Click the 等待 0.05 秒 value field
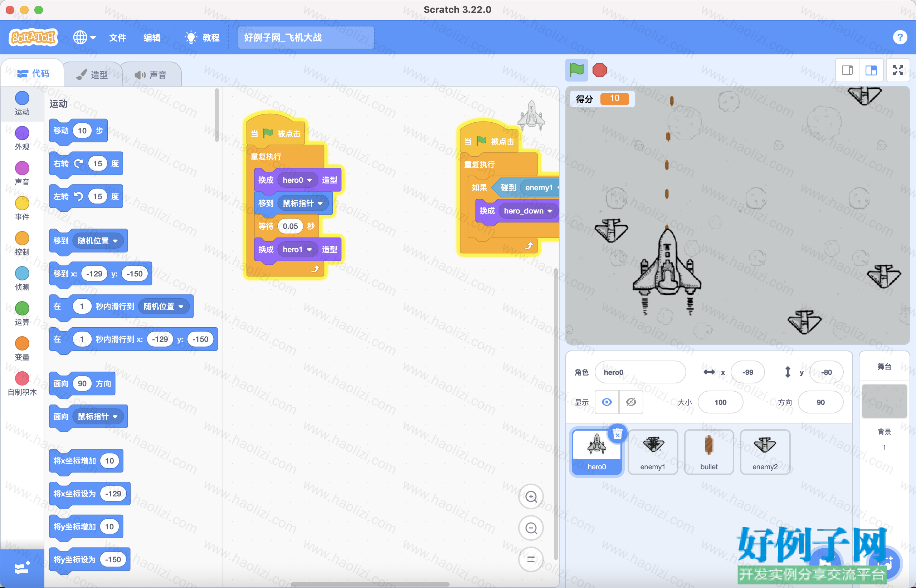 290,226
